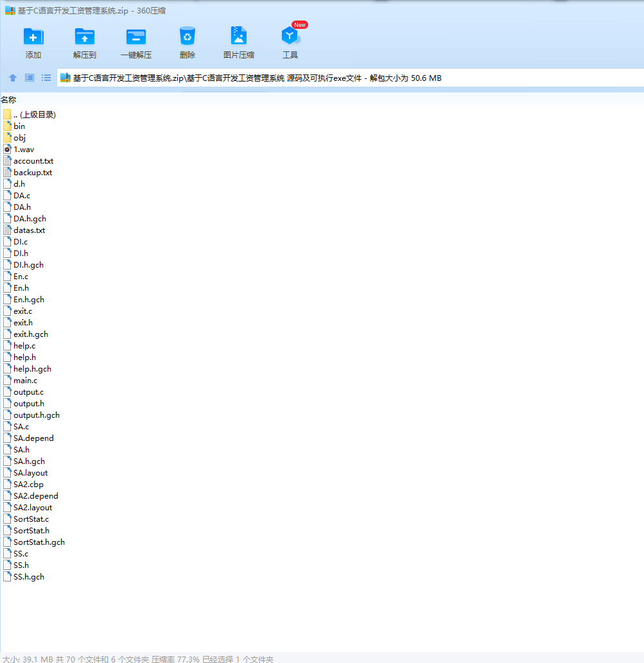Select the 1.wav audio file icon
The width and height of the screenshot is (644, 663).
point(7,150)
